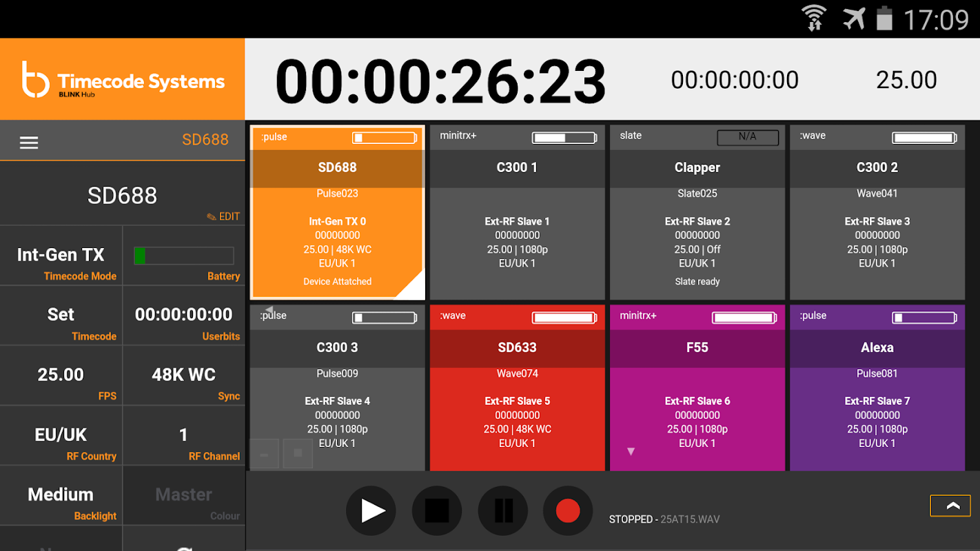Tap the battery icon on the C300 3 card
This screenshot has width=980, height=551.
click(385, 318)
